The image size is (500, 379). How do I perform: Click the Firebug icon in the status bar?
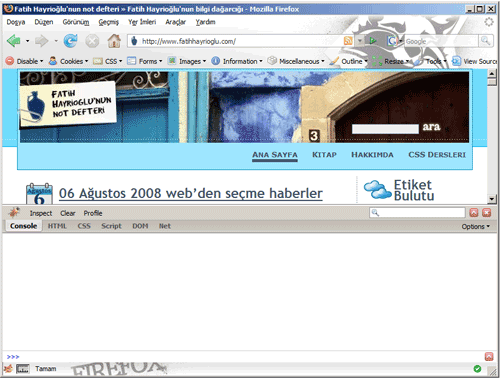tap(9, 368)
